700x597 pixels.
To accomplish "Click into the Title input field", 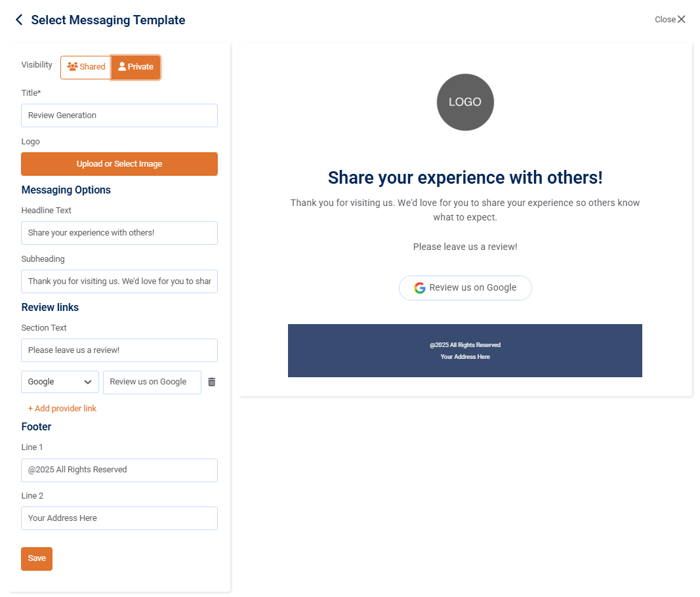I will point(119,115).
